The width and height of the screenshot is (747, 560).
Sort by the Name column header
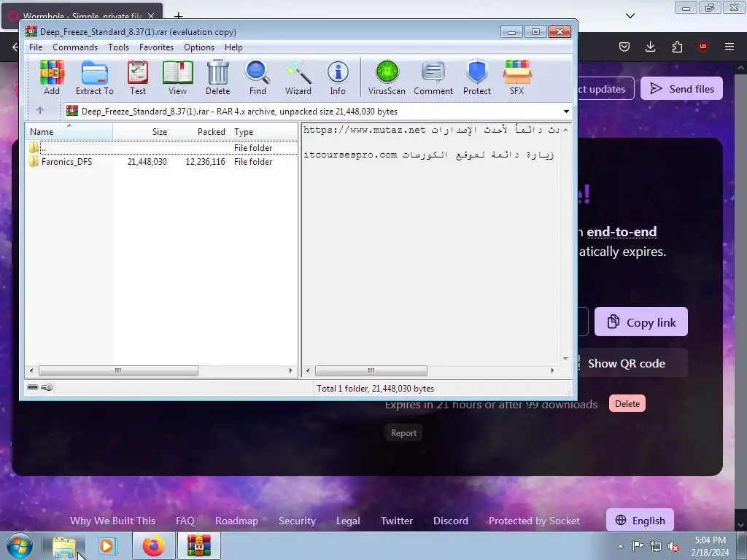coord(69,131)
